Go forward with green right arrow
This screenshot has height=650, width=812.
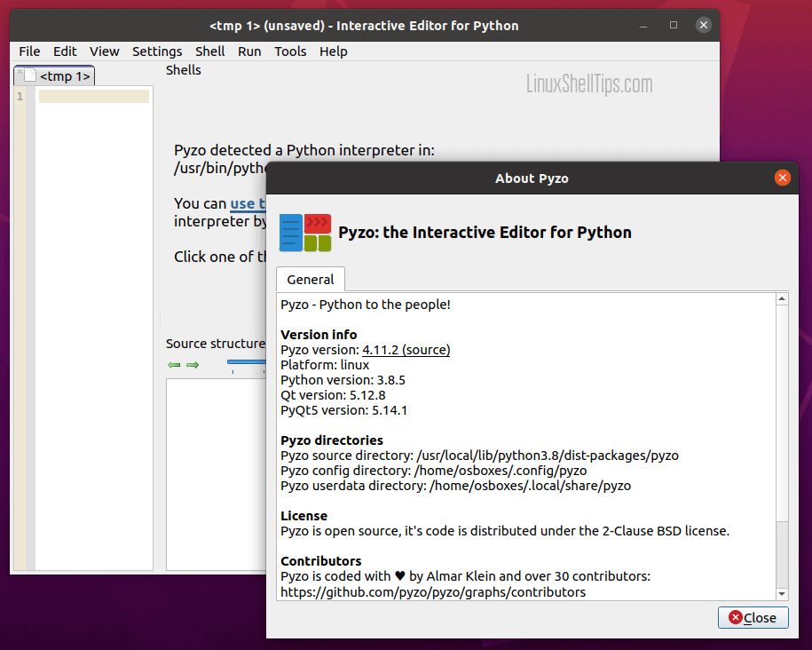193,365
